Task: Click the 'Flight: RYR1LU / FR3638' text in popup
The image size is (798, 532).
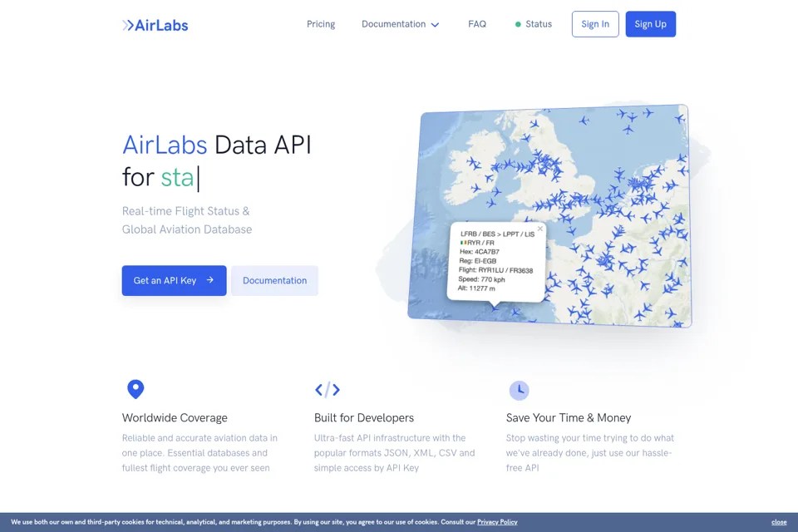Action: pyautogui.click(x=495, y=270)
